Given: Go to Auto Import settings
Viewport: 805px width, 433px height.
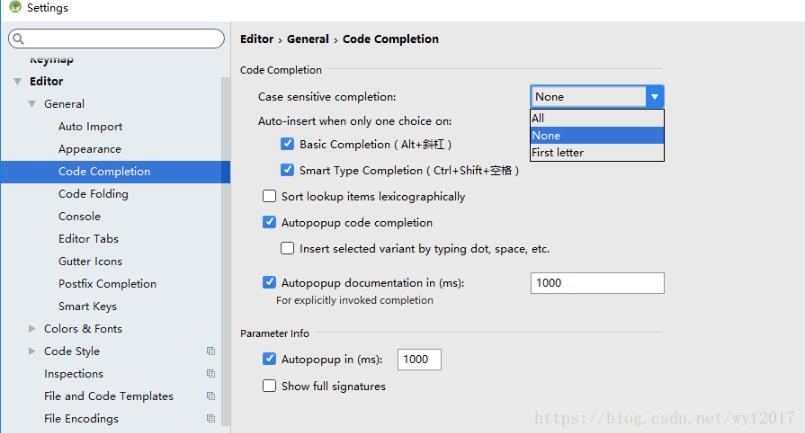Looking at the screenshot, I should (x=90, y=127).
